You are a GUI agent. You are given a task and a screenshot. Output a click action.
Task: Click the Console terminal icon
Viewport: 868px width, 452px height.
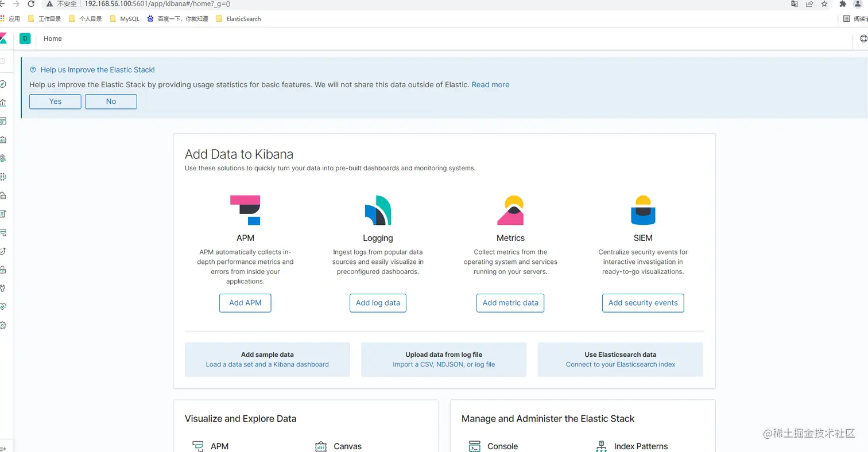(x=475, y=446)
